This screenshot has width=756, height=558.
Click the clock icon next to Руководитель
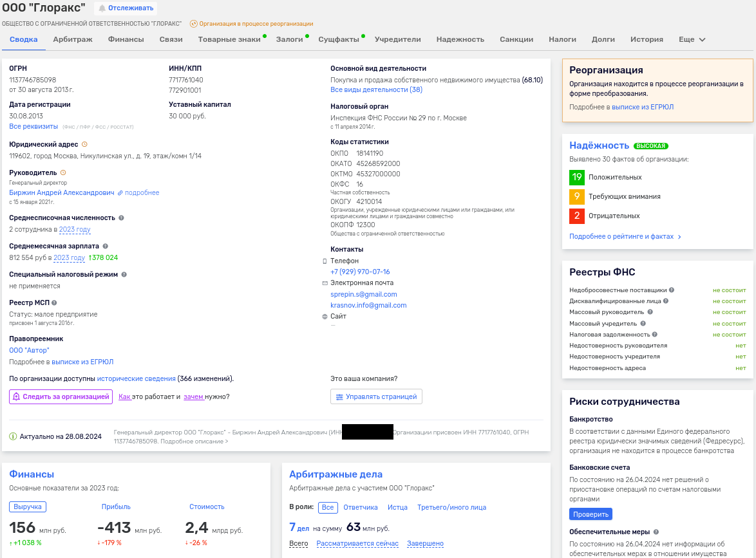(62, 172)
